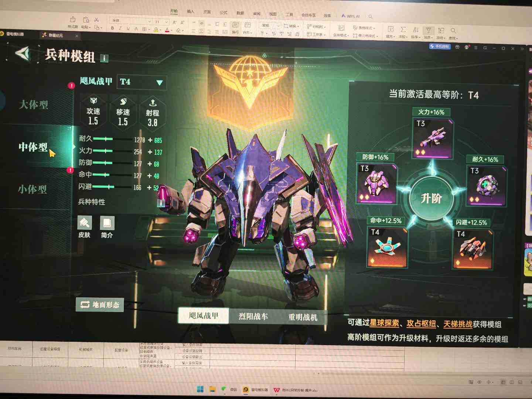
Task: Open File Explorer from the taskbar
Action: pyautogui.click(x=212, y=389)
